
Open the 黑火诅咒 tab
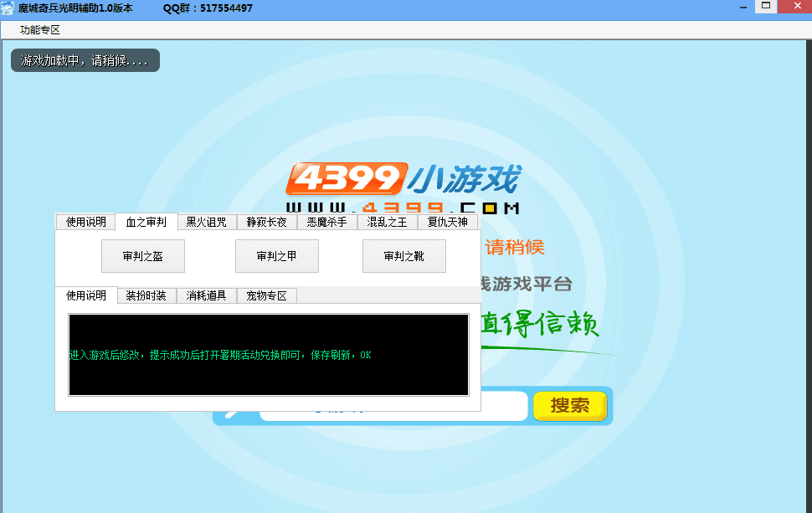pos(206,222)
